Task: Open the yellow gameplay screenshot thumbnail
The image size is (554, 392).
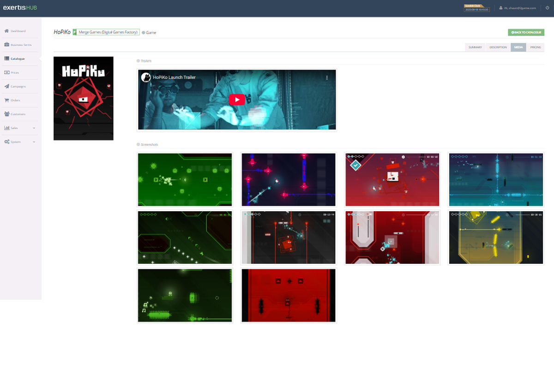Action: (496, 238)
